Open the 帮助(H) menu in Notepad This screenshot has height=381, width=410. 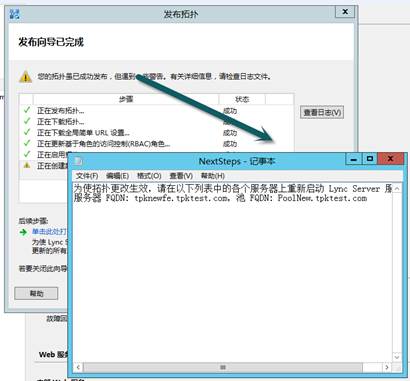(x=213, y=176)
